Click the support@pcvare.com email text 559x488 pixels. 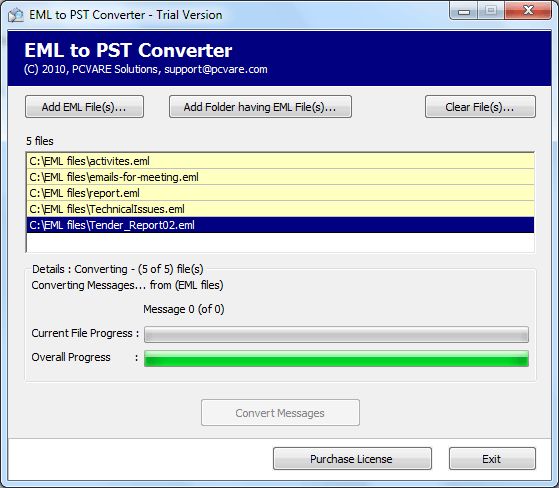(216, 69)
